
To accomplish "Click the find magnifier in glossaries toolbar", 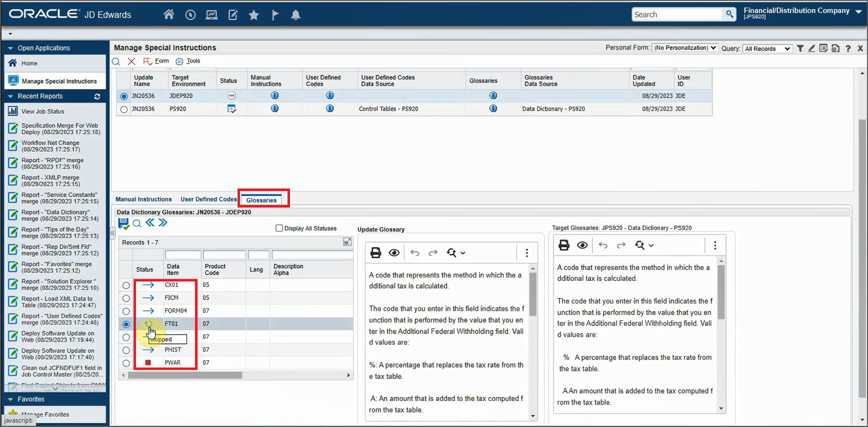I will [137, 223].
